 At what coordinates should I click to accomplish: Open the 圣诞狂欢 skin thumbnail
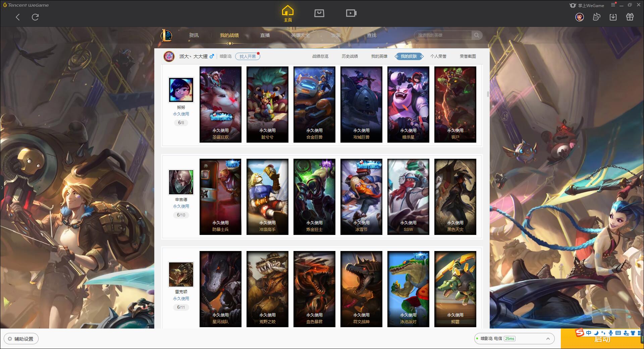point(220,104)
